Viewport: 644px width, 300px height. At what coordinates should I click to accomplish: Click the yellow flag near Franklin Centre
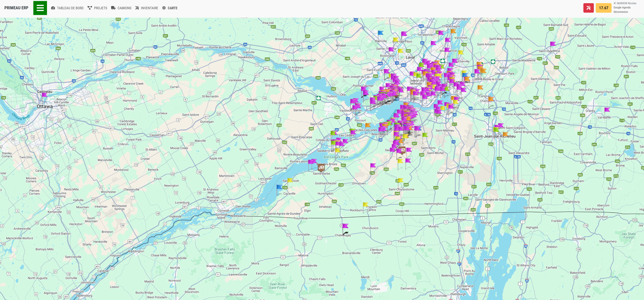[x=365, y=204]
